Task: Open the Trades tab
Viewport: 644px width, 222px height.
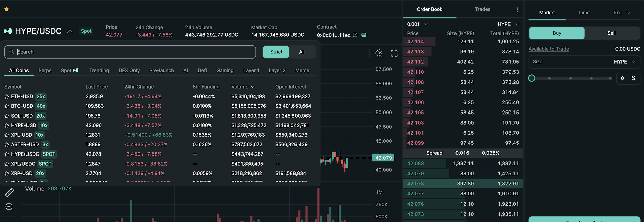Action: tap(482, 9)
